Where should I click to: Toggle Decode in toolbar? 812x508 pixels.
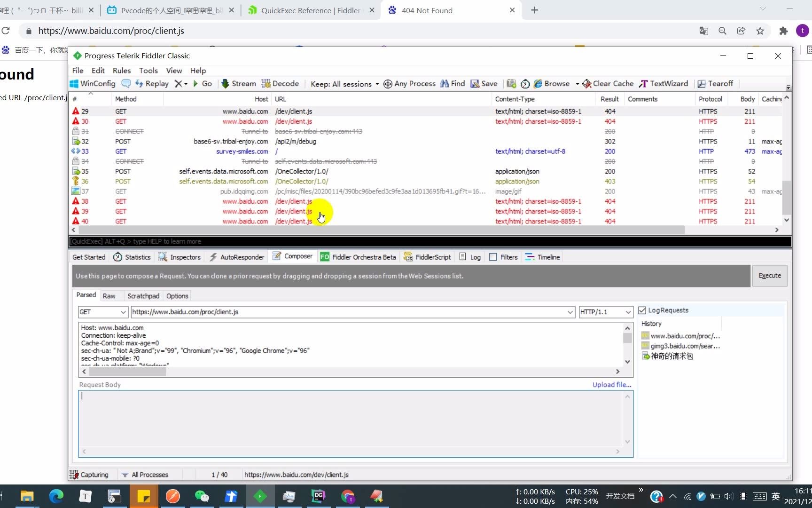[x=280, y=83]
